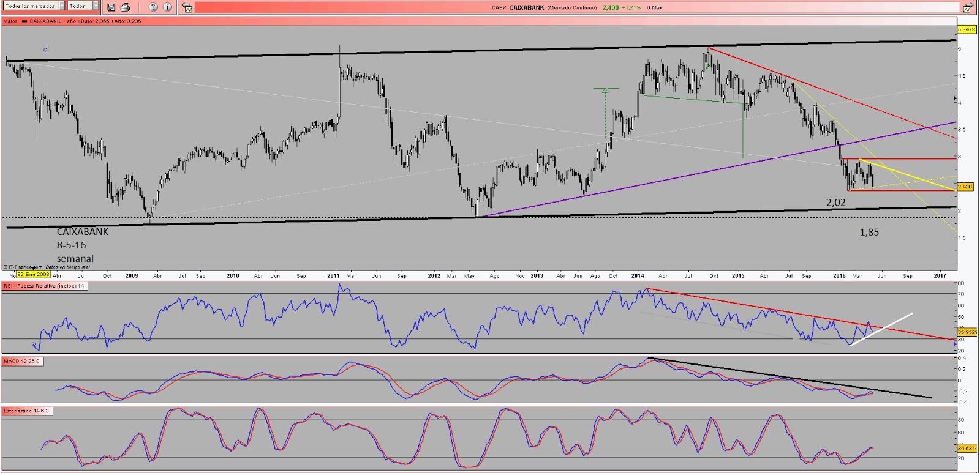Click the '02 Ene 2008' date marker
This screenshot has width=980, height=473.
[x=34, y=274]
